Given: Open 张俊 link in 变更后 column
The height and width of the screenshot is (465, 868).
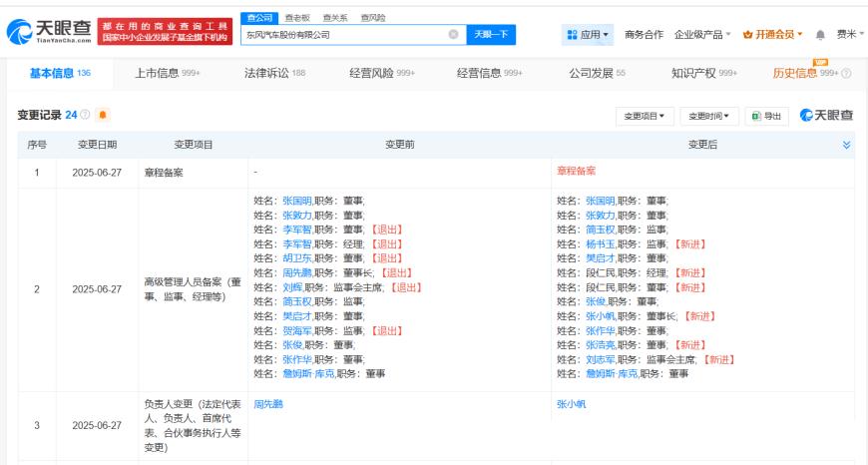Looking at the screenshot, I should pyautogui.click(x=595, y=301).
